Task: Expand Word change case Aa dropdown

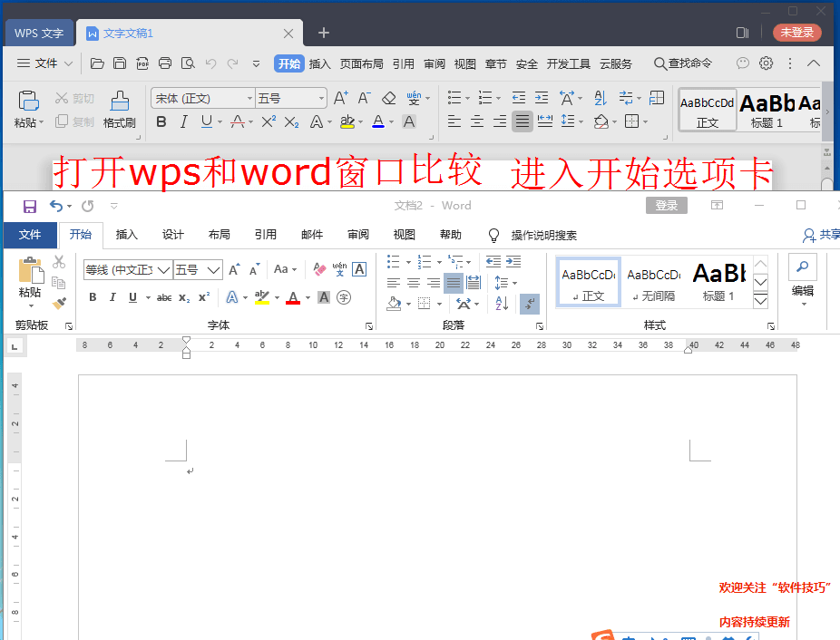Action: click(295, 269)
